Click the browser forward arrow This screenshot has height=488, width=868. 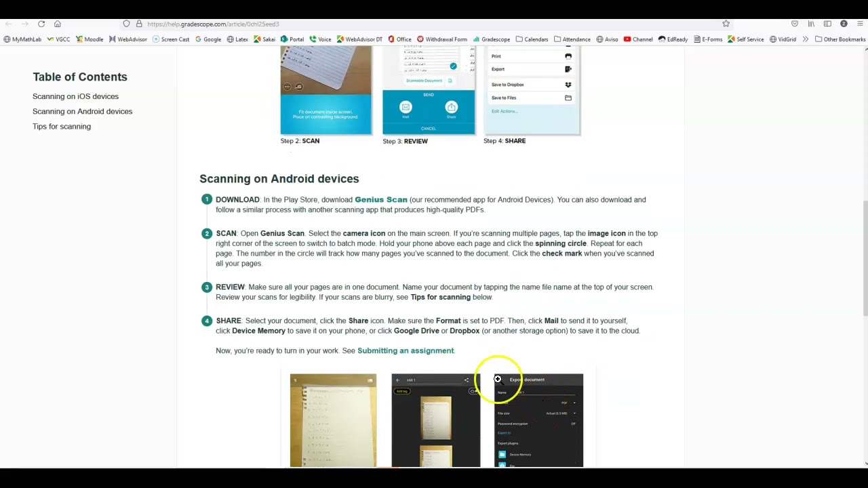point(24,24)
